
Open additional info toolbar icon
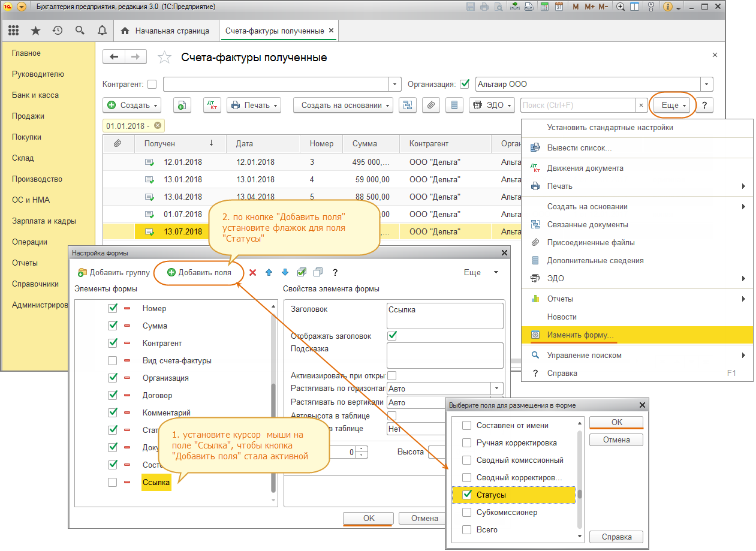(x=454, y=105)
